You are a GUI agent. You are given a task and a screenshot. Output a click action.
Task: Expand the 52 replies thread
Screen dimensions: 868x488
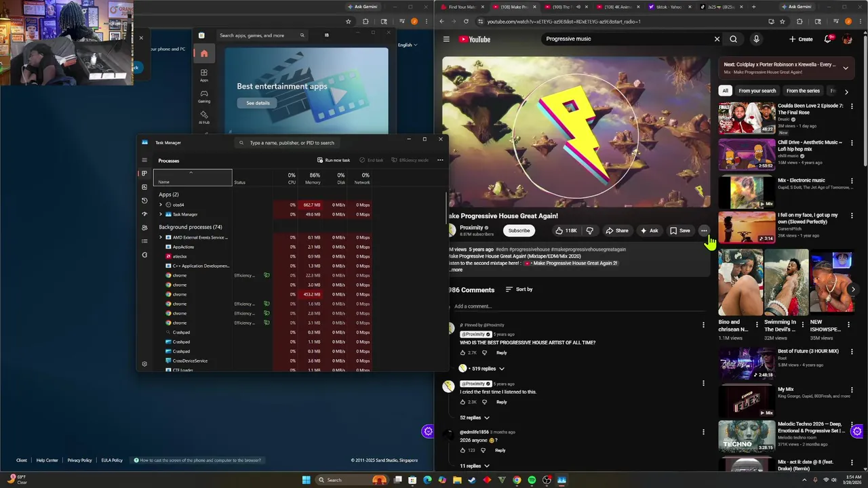tap(475, 418)
